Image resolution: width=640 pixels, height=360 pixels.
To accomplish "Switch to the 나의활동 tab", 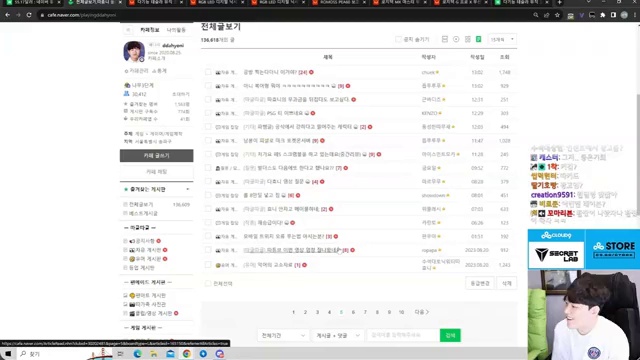I will click(x=176, y=30).
